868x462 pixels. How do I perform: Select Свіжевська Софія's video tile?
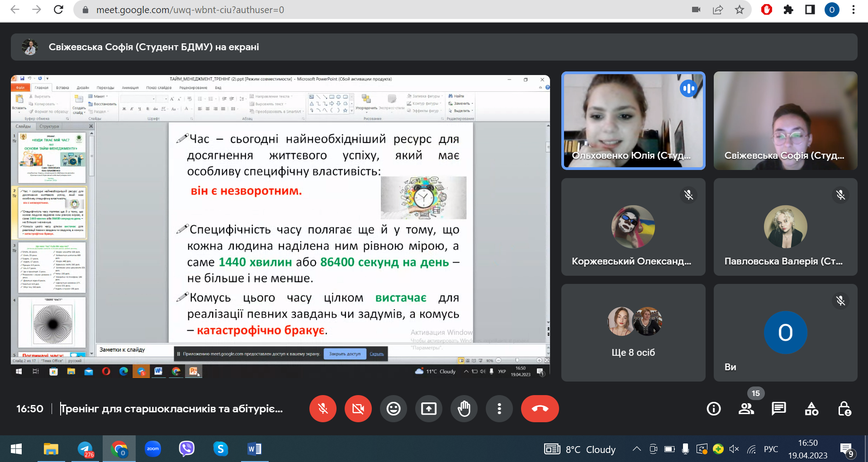(785, 121)
